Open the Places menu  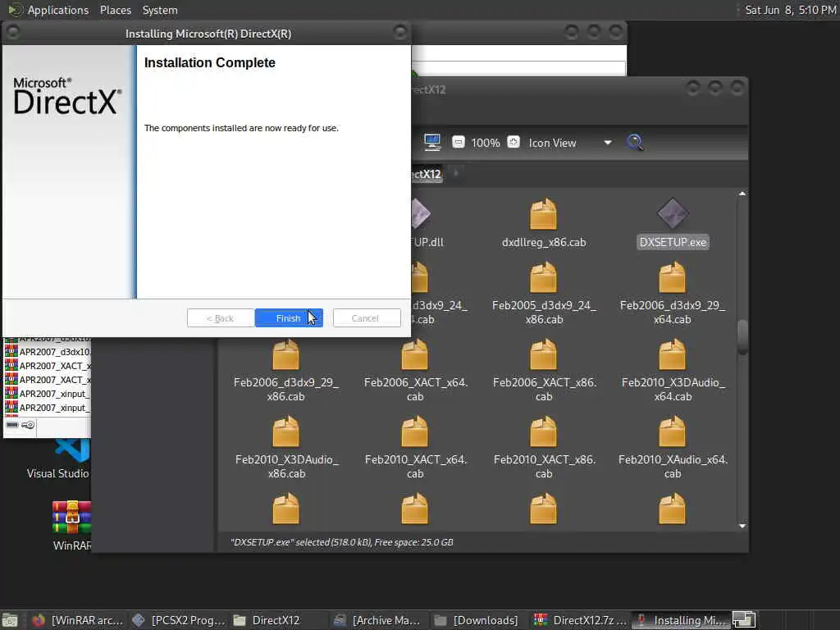click(115, 10)
